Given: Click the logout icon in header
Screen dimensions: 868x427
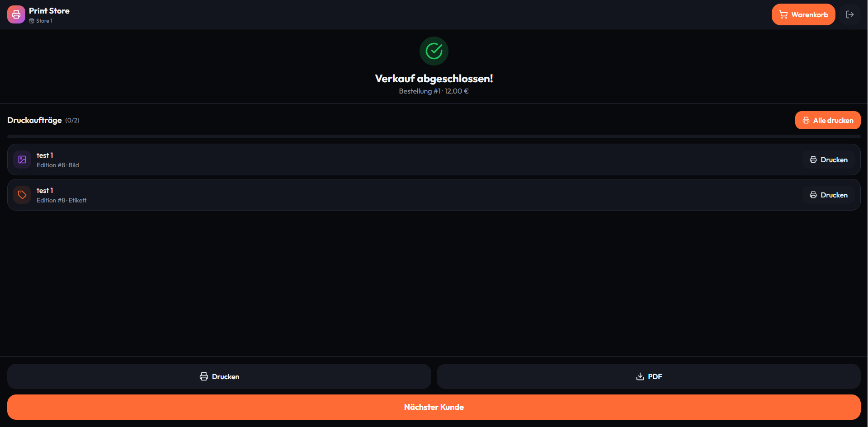Looking at the screenshot, I should click(x=850, y=14).
